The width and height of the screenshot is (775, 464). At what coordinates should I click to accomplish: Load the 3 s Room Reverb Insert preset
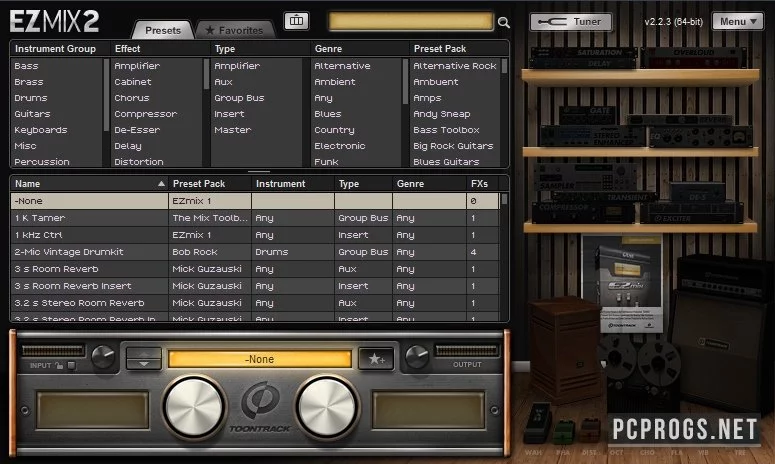255,286
